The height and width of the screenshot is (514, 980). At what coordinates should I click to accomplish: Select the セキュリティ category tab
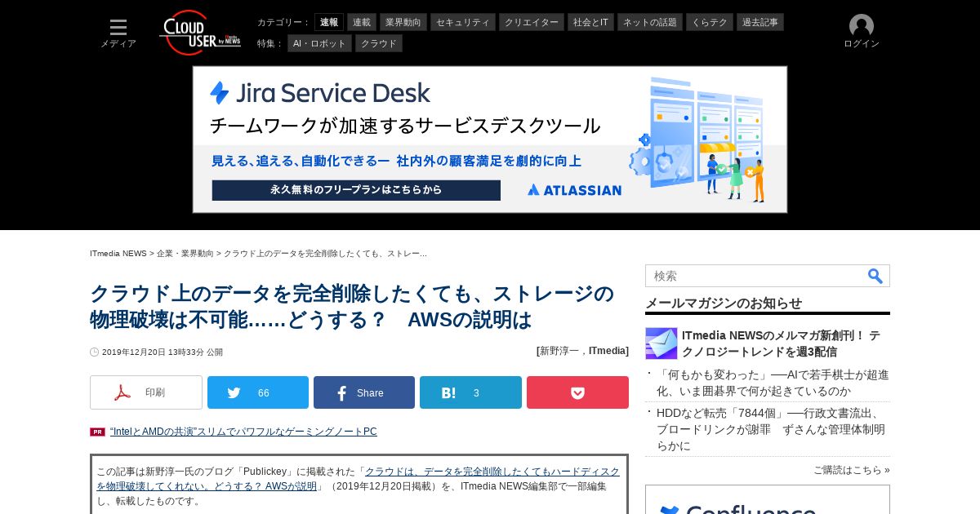(463, 22)
